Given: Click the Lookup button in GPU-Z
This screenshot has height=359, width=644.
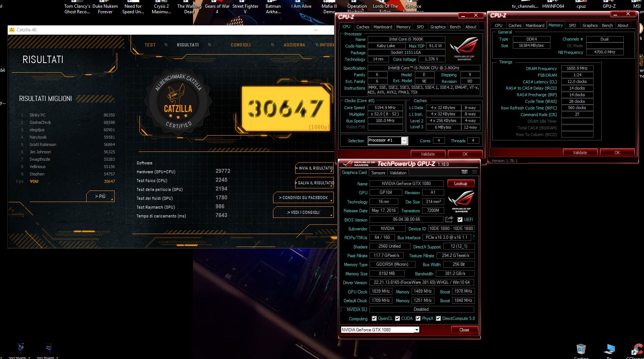Looking at the screenshot, I should pos(461,184).
